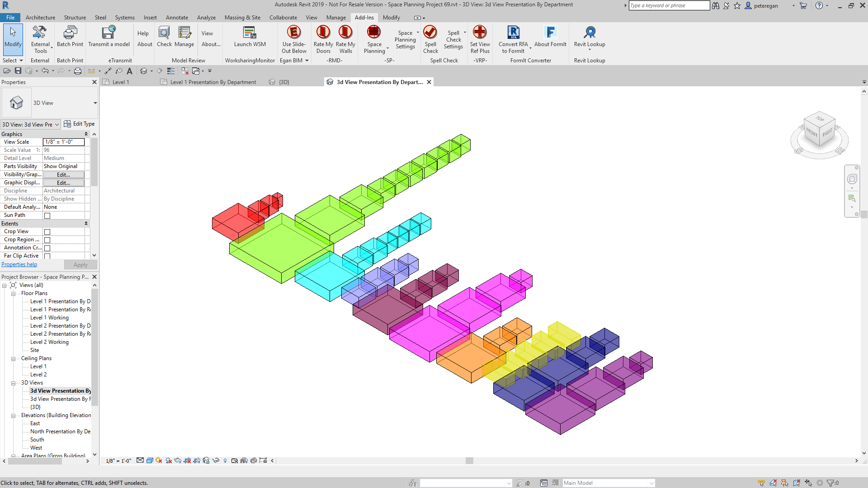Screen dimensions: 868x488
Task: Open the Massing & Site ribbon tab
Action: point(242,18)
